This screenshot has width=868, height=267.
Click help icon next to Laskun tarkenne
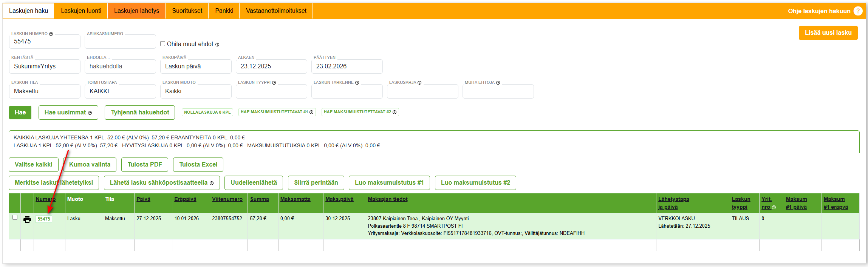[357, 83]
